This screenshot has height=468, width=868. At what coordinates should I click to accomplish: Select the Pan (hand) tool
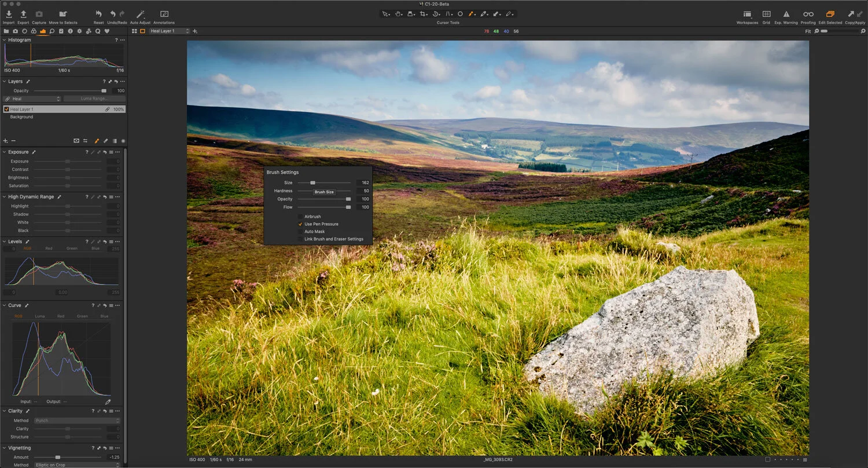(x=398, y=13)
